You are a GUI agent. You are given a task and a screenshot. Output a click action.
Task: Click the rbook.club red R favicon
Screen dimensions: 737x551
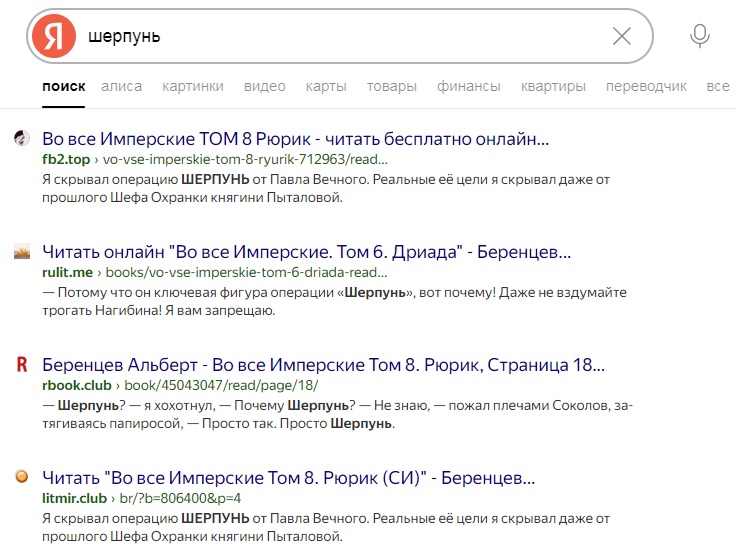point(21,365)
